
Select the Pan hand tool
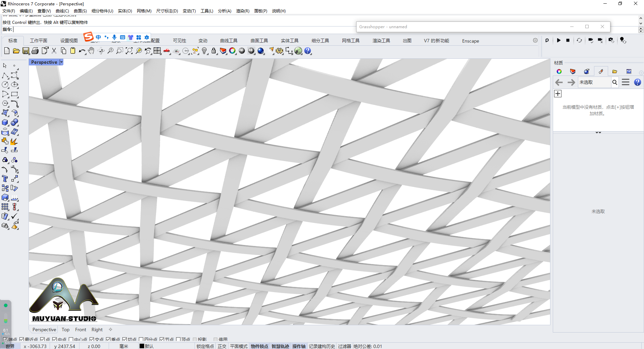[91, 51]
